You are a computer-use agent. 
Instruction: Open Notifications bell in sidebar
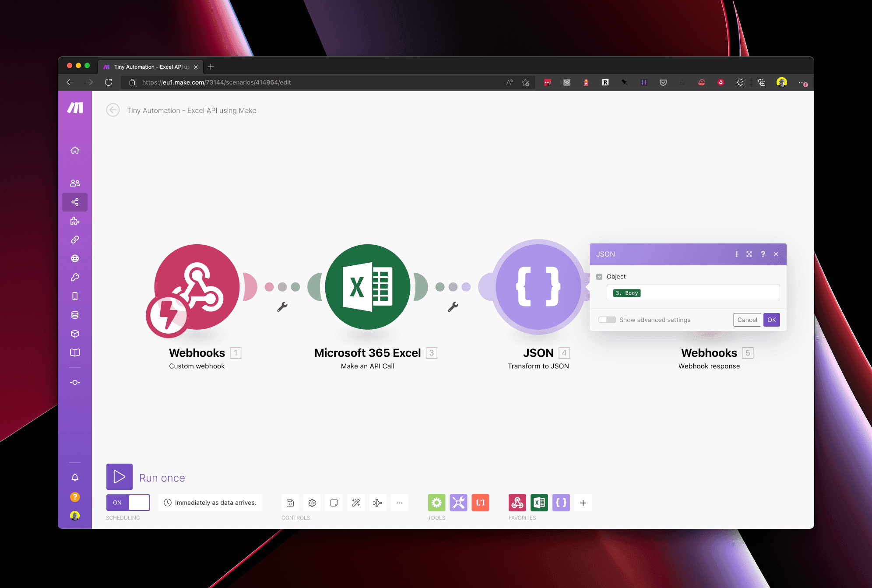(x=75, y=477)
